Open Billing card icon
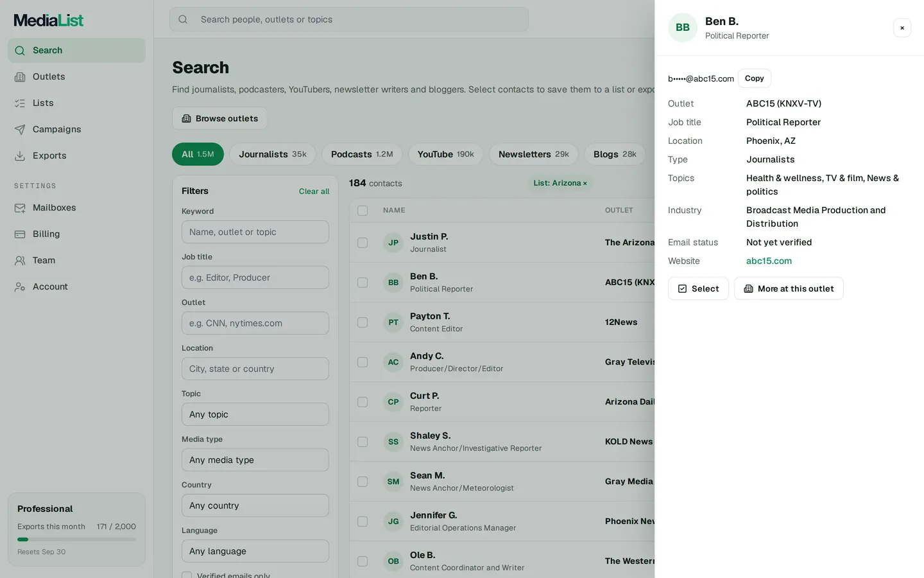Image resolution: width=924 pixels, height=578 pixels. tap(20, 234)
